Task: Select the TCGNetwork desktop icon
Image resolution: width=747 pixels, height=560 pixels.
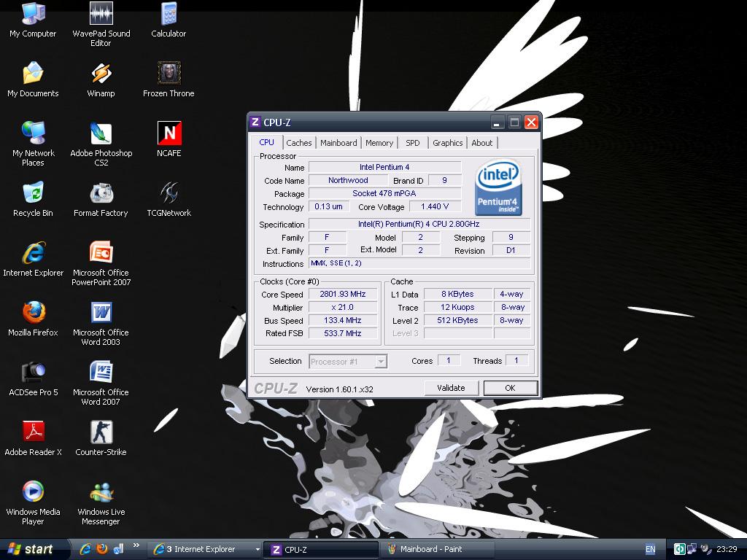Action: click(x=169, y=199)
